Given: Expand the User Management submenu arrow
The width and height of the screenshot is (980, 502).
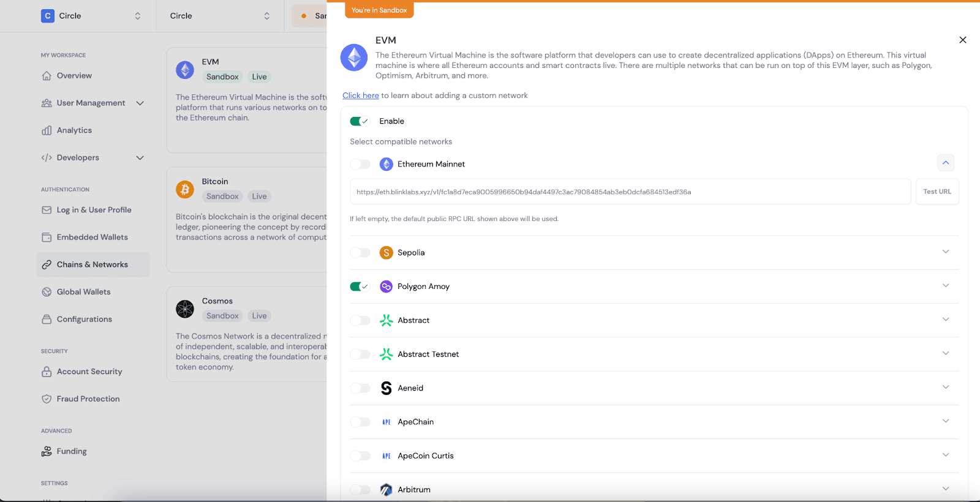Looking at the screenshot, I should [140, 103].
